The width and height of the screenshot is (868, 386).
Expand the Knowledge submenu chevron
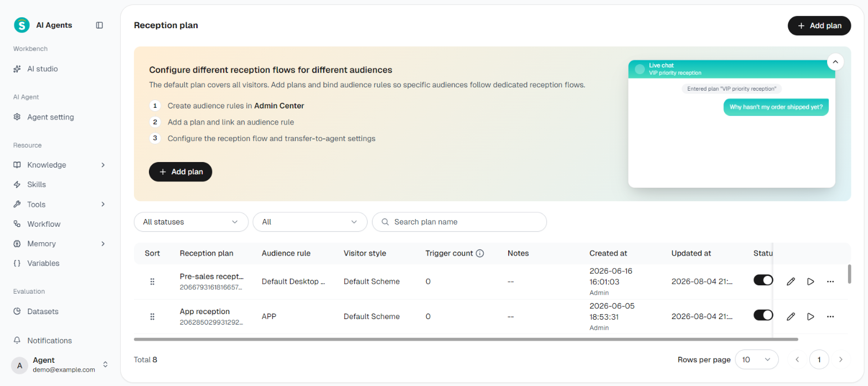coord(103,165)
